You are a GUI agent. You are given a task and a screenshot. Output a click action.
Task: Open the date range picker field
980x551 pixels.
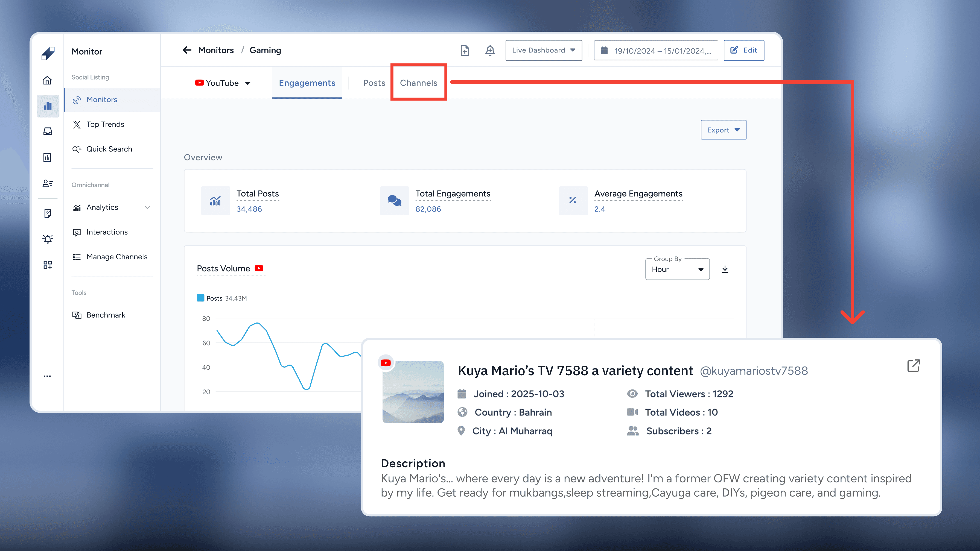point(655,51)
